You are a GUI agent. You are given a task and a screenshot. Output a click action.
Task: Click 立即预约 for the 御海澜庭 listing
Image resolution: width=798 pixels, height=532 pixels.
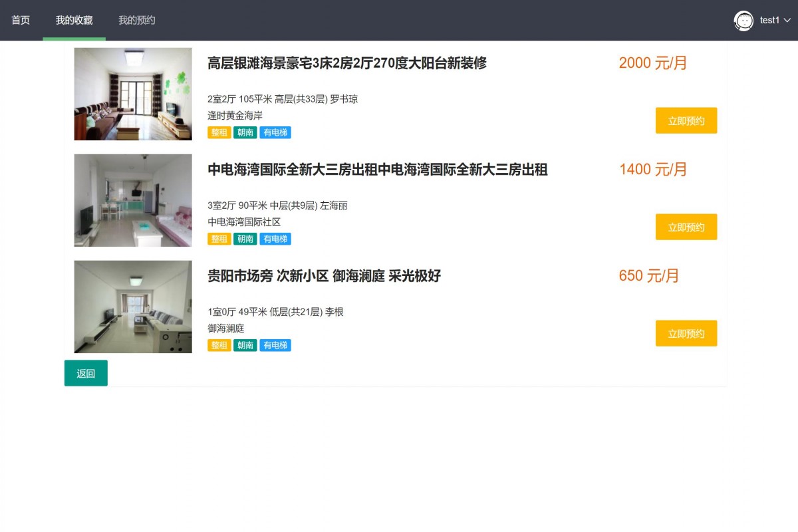pyautogui.click(x=686, y=333)
